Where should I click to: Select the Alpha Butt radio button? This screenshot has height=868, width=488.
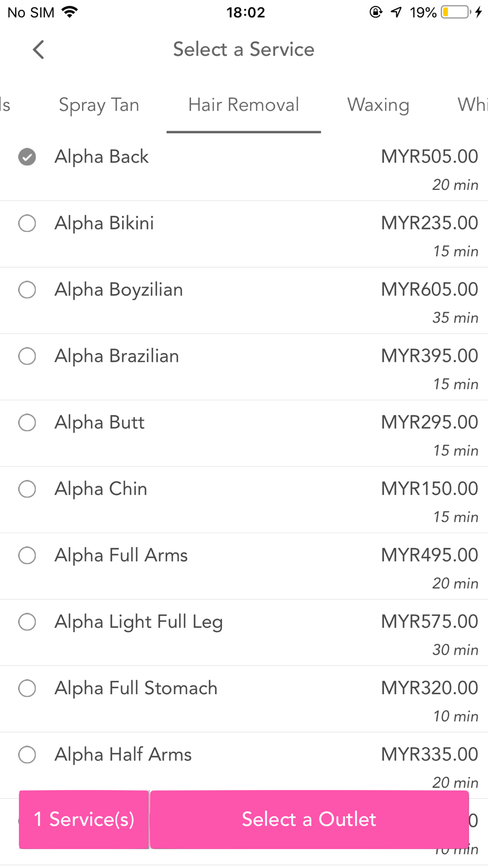tap(27, 422)
